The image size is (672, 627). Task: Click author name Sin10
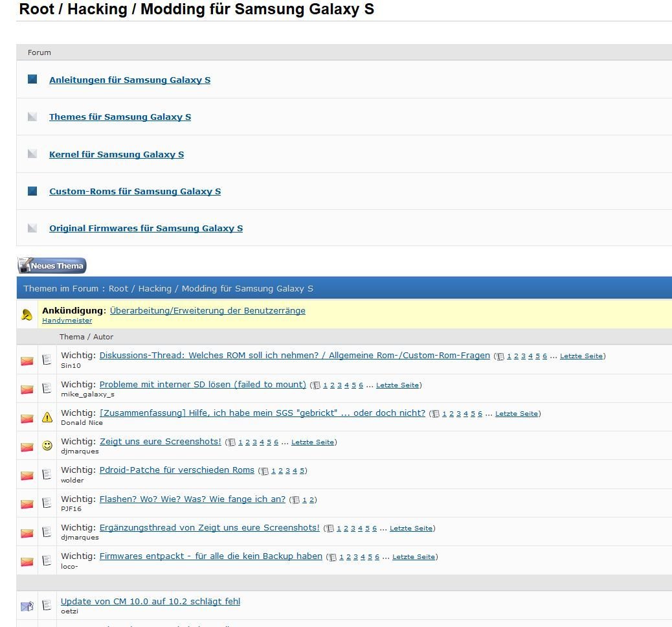pyautogui.click(x=71, y=366)
